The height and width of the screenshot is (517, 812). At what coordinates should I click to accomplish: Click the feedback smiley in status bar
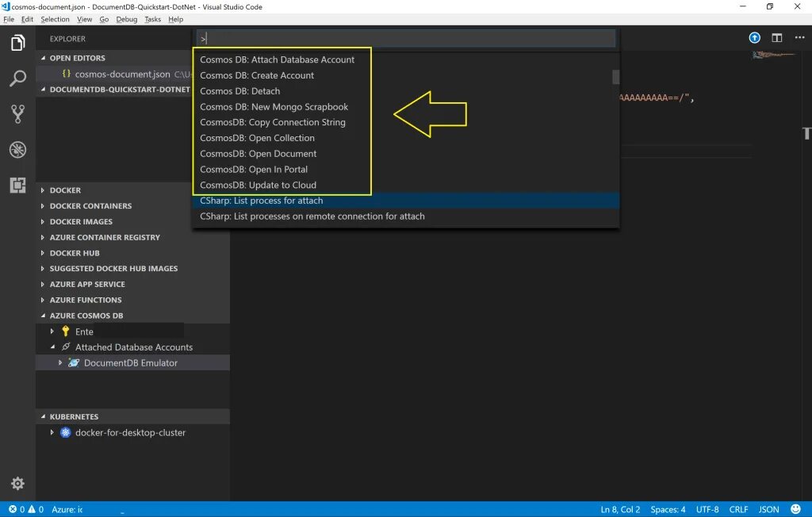pos(795,509)
